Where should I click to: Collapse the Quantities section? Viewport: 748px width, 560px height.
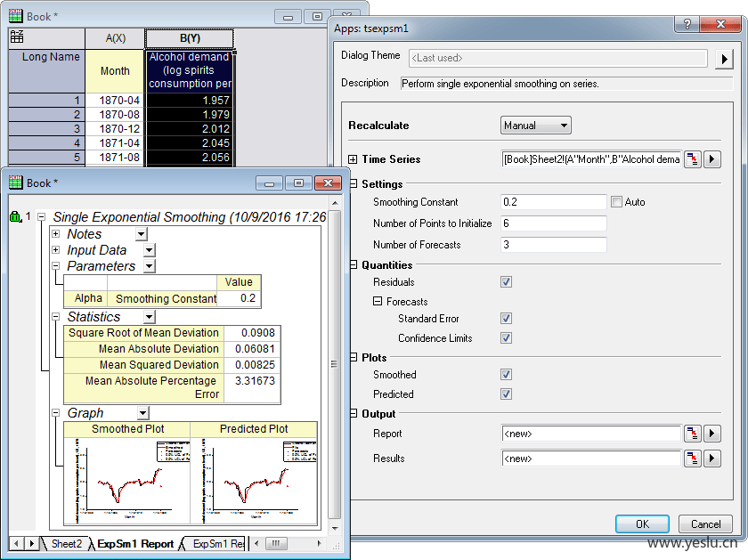pos(353,264)
